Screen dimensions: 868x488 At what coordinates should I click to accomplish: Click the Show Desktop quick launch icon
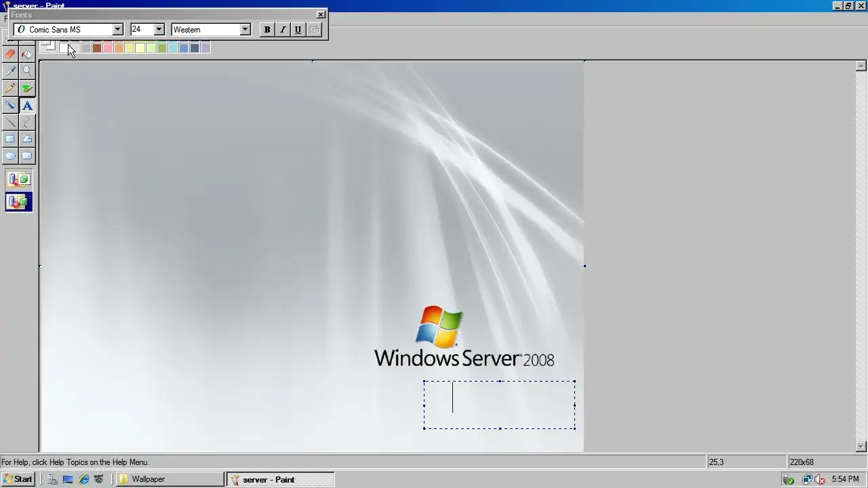(68, 479)
